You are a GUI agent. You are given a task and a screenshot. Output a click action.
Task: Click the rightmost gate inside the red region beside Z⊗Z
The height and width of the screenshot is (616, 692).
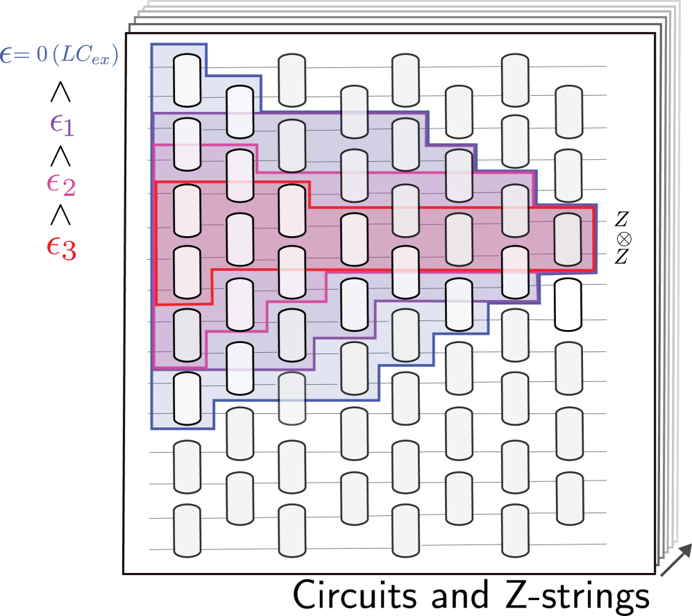(568, 240)
